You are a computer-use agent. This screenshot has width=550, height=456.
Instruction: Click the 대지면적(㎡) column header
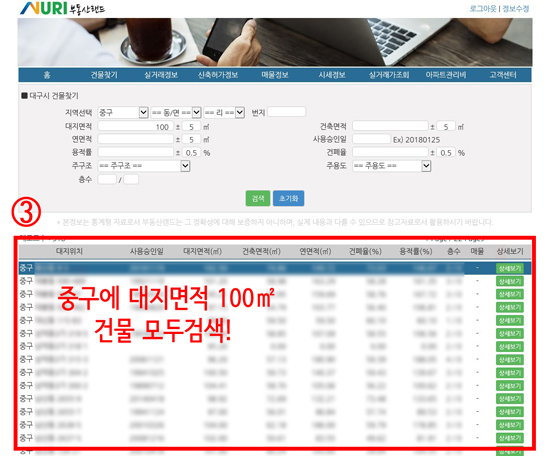pos(202,251)
